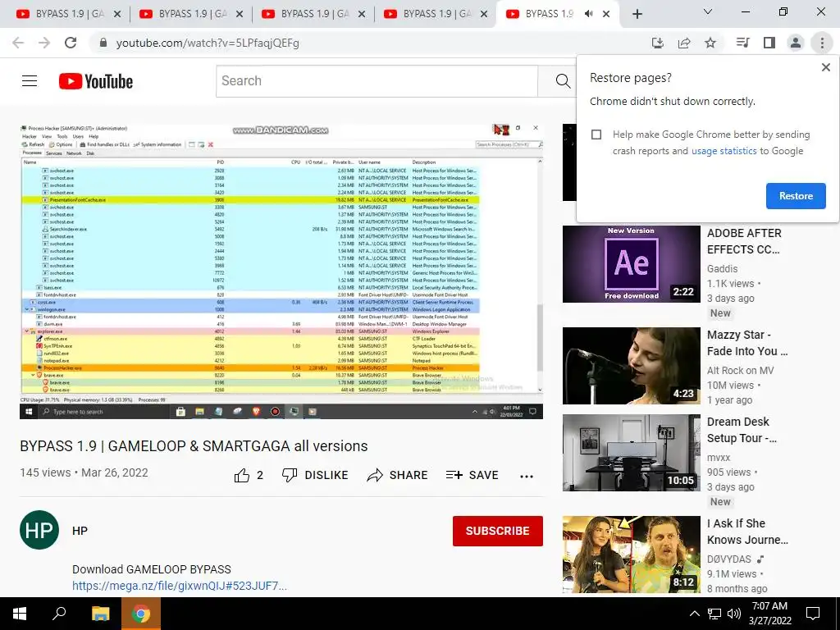Open the network tray icon
This screenshot has width=840, height=630.
coord(714,614)
